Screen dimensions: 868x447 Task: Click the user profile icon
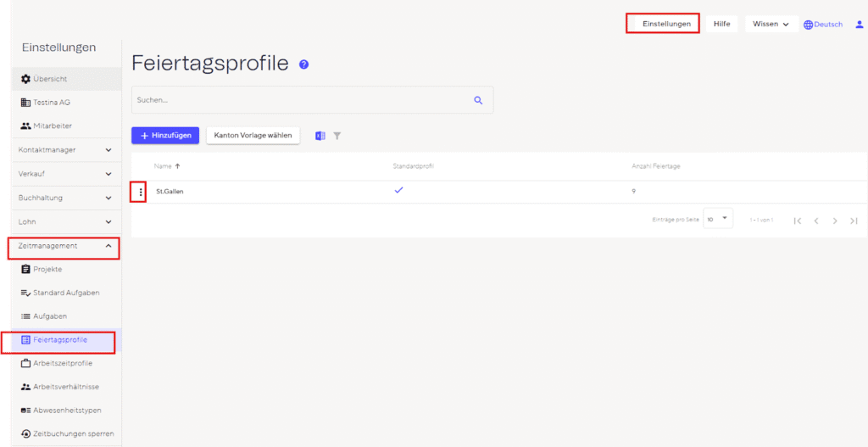[859, 25]
